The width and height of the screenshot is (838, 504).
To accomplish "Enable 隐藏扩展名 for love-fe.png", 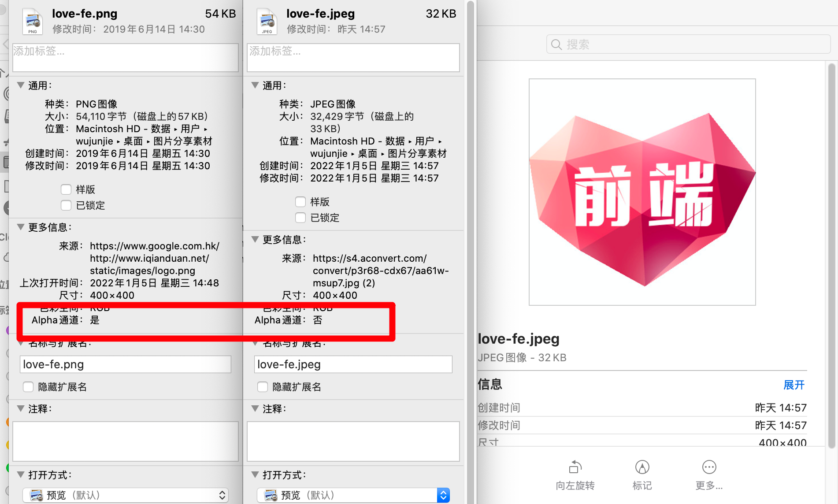I will click(28, 387).
